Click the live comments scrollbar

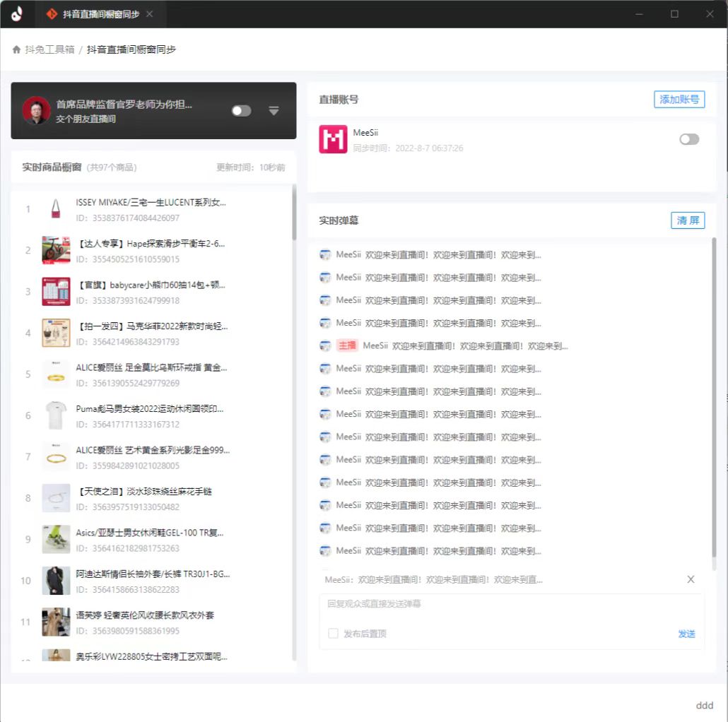[x=714, y=398]
